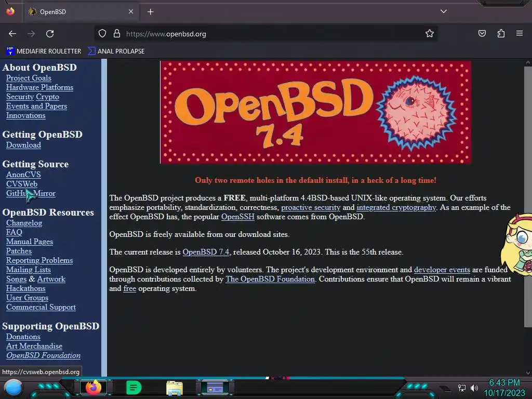Open the Firefox hamburger menu
The width and height of the screenshot is (532, 399).
(x=520, y=33)
